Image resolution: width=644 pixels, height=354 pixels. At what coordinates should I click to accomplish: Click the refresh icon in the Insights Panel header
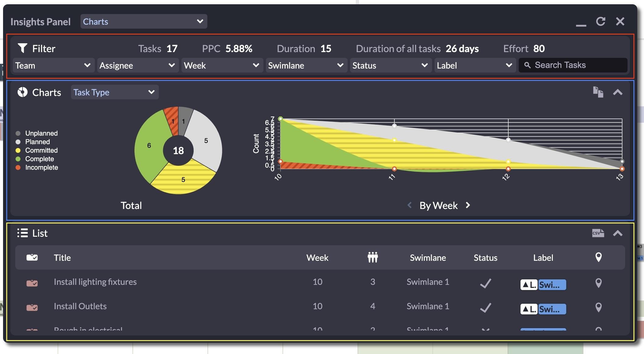[600, 21]
